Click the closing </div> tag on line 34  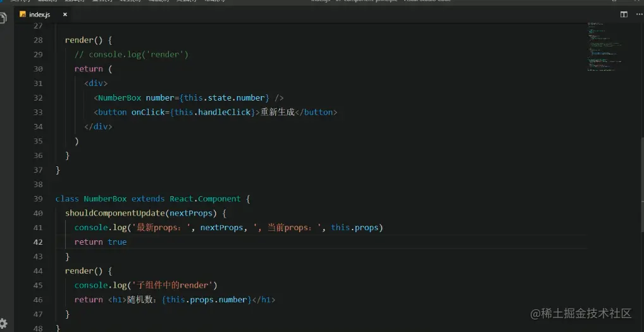pyautogui.click(x=98, y=126)
